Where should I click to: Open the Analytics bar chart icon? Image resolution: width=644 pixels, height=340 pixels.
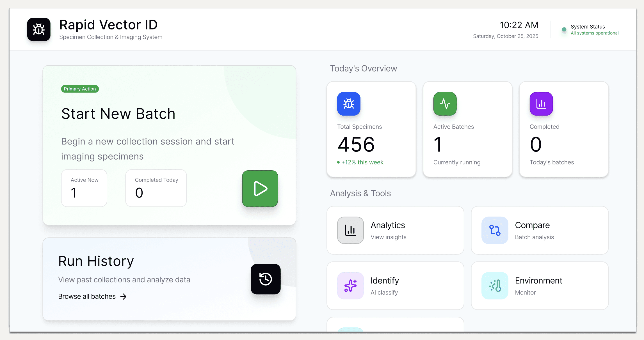click(x=350, y=230)
